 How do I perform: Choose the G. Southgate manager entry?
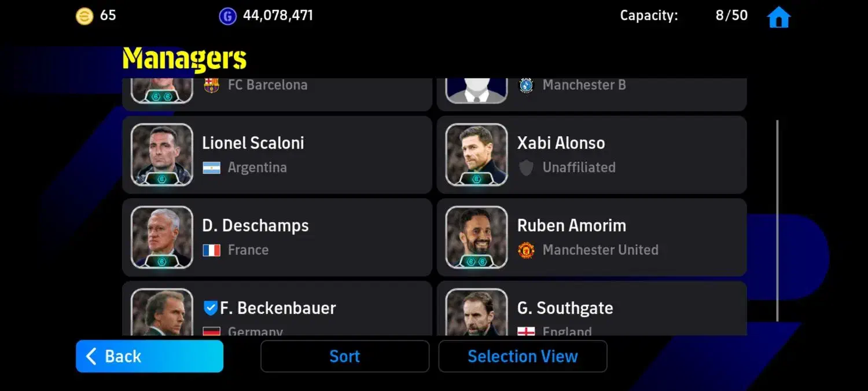point(592,309)
